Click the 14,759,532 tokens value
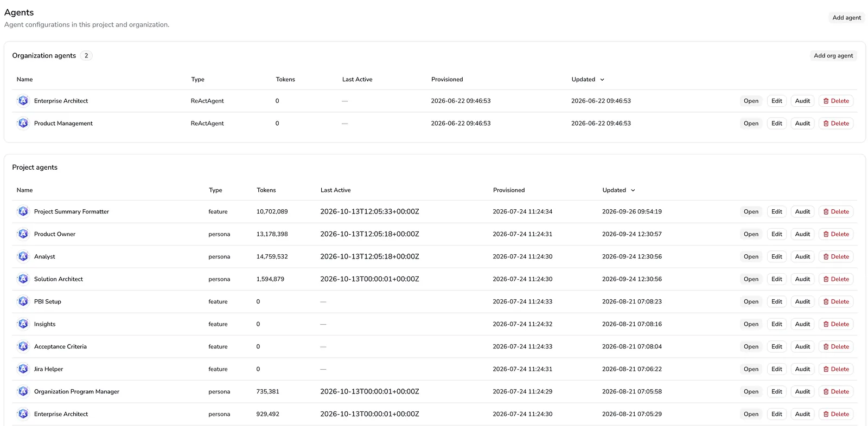 pos(272,256)
